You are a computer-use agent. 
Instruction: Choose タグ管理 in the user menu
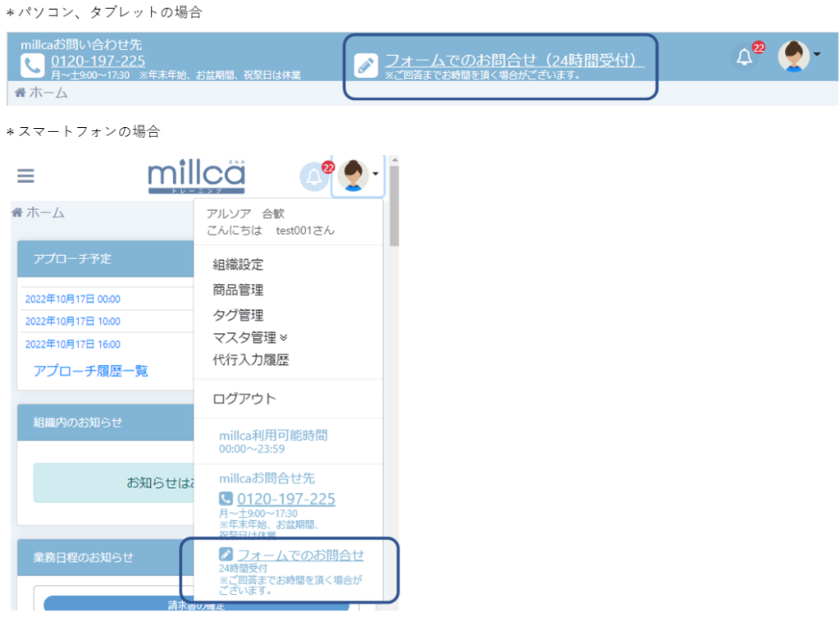tap(238, 315)
